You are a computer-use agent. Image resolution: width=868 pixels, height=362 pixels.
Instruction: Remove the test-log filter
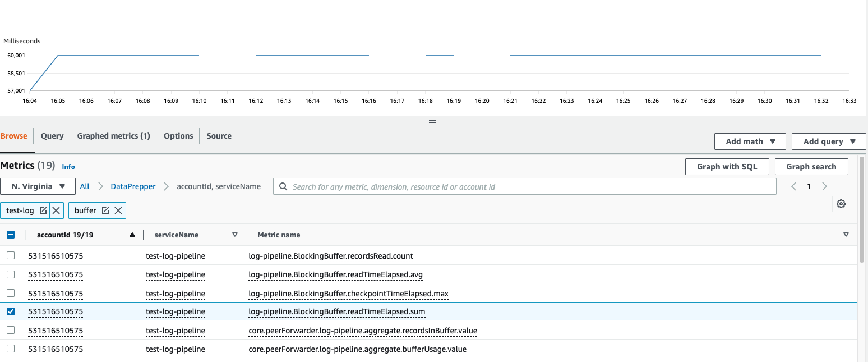pyautogui.click(x=57, y=210)
